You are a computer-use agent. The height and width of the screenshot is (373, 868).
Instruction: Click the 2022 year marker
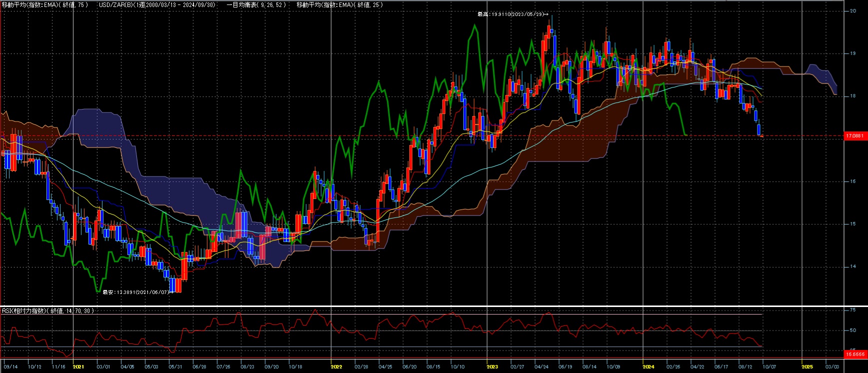[336, 367]
